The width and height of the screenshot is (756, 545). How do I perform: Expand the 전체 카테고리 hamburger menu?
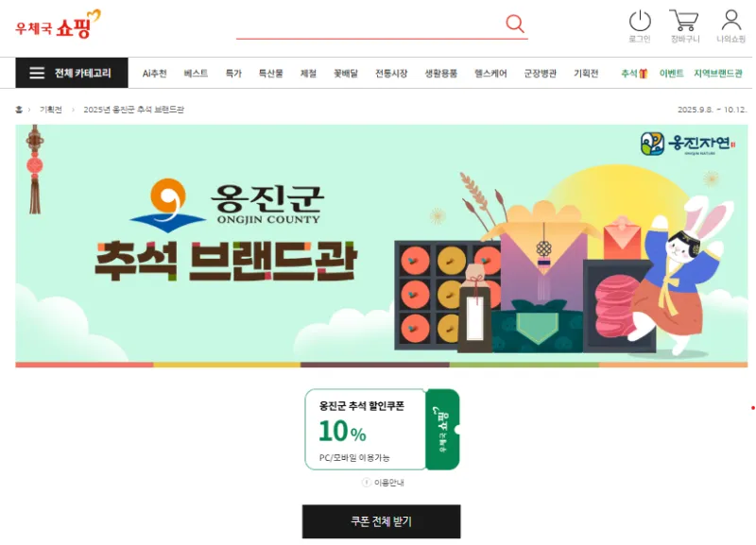pos(72,73)
